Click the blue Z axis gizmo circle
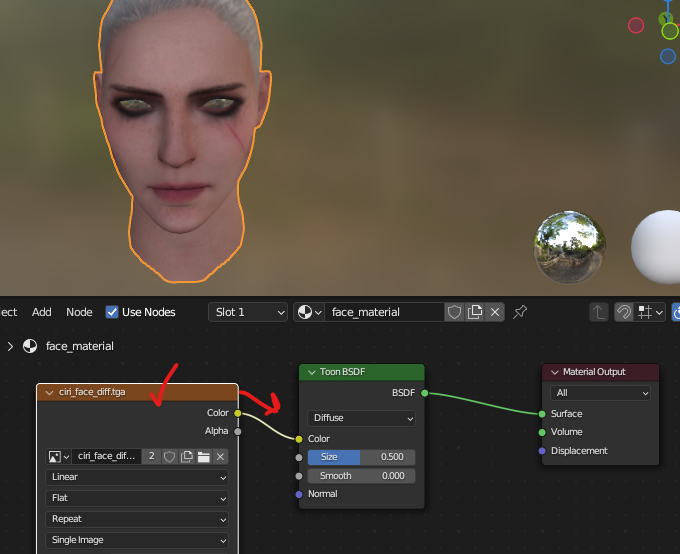 pyautogui.click(x=668, y=56)
